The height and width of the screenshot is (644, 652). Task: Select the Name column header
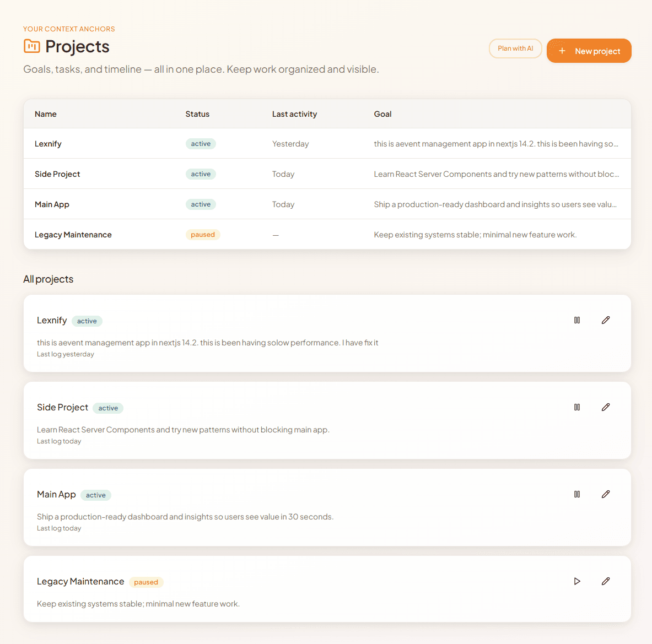pos(45,114)
